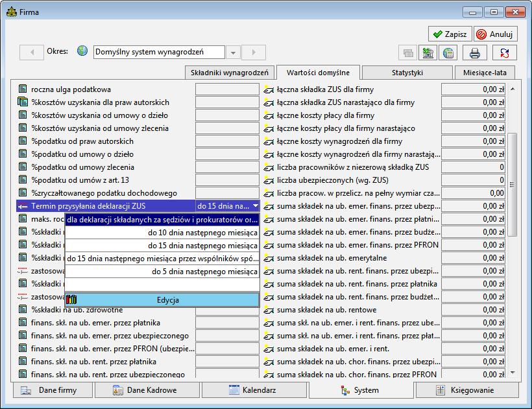This screenshot has height=409, width=532.
Task: Click the books icon beside Edycja
Action: tap(71, 300)
